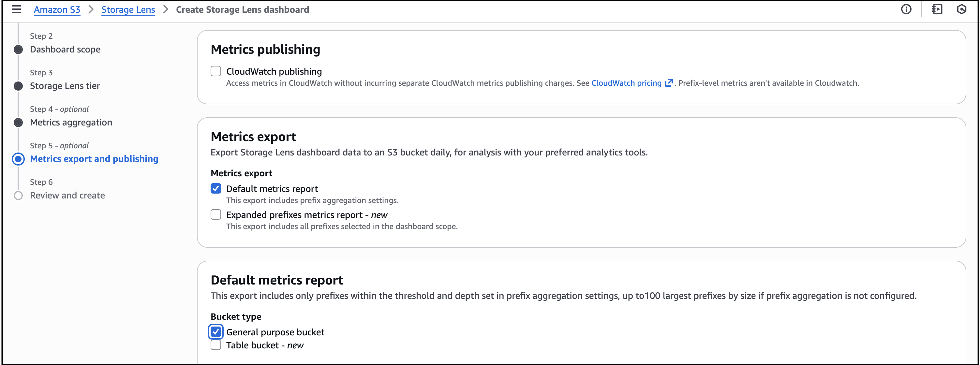Select the Table bucket checkbox
Image resolution: width=980 pixels, height=365 pixels.
(x=216, y=345)
